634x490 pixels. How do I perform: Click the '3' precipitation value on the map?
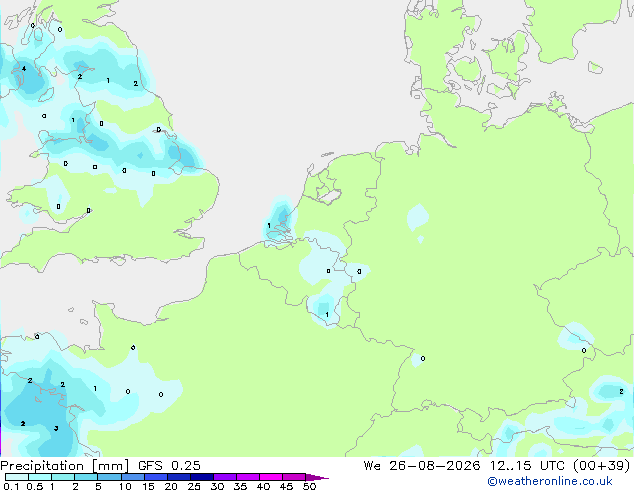tap(56, 428)
